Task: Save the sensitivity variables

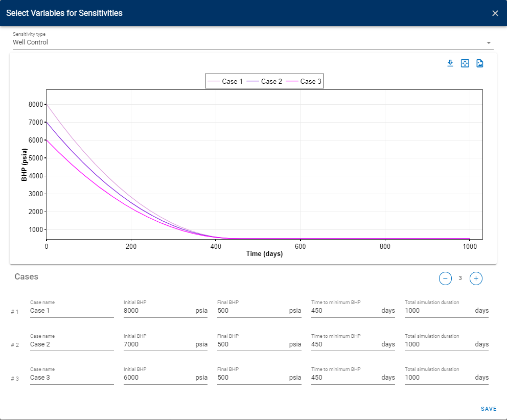Action: pos(489,409)
